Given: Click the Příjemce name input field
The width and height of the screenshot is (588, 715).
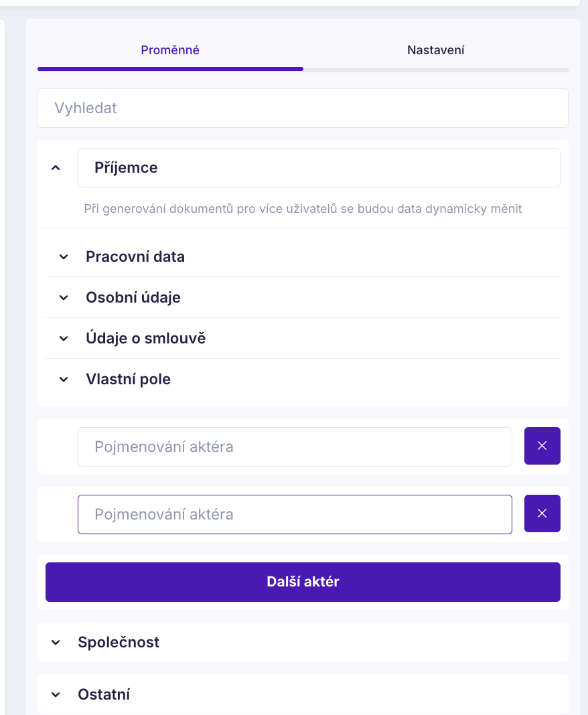Looking at the screenshot, I should pyautogui.click(x=319, y=167).
